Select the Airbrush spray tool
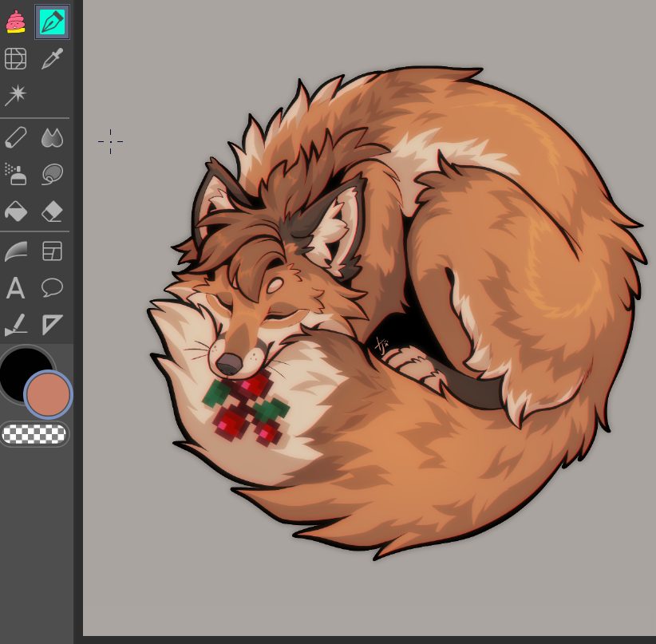Viewport: 656px width, 644px height. tap(15, 174)
